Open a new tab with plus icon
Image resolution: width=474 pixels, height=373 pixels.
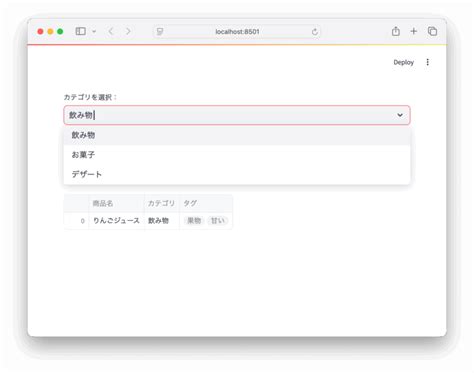tap(414, 31)
